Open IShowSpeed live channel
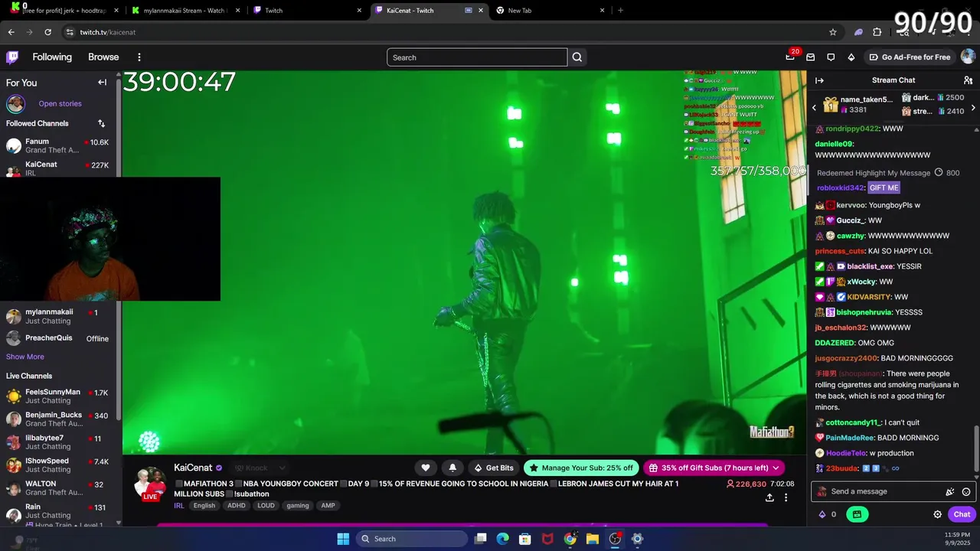This screenshot has height=551, width=980. point(57,465)
